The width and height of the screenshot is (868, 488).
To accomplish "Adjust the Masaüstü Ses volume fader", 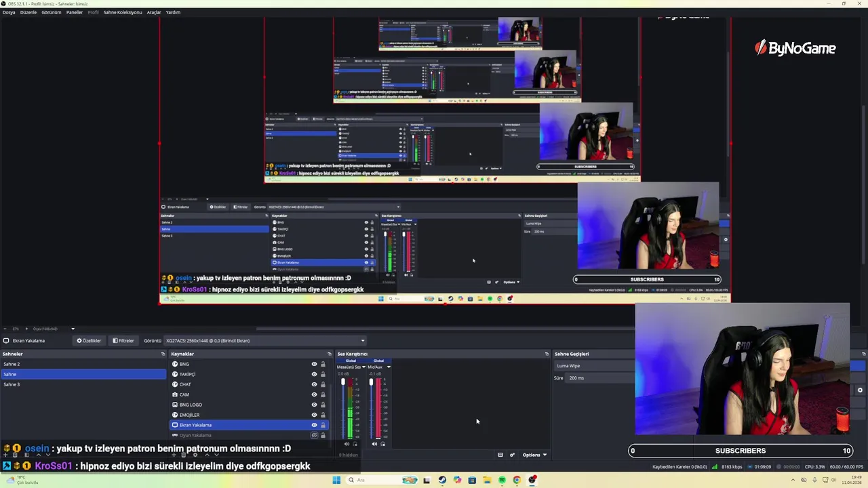I will tap(343, 383).
